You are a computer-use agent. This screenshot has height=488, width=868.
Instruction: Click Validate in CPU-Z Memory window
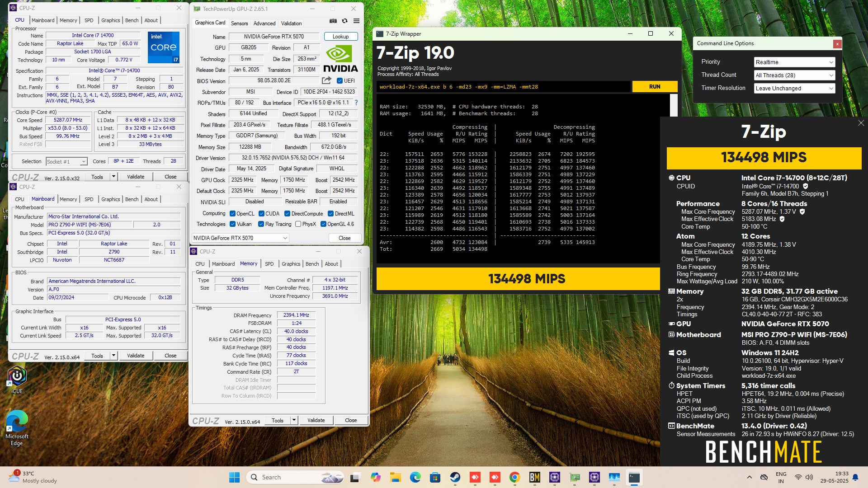(316, 420)
